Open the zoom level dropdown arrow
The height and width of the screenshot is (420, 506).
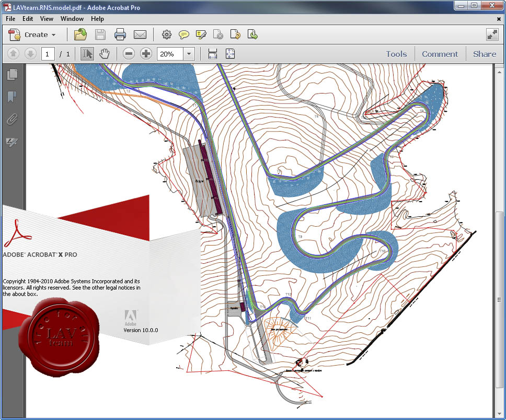tap(189, 54)
